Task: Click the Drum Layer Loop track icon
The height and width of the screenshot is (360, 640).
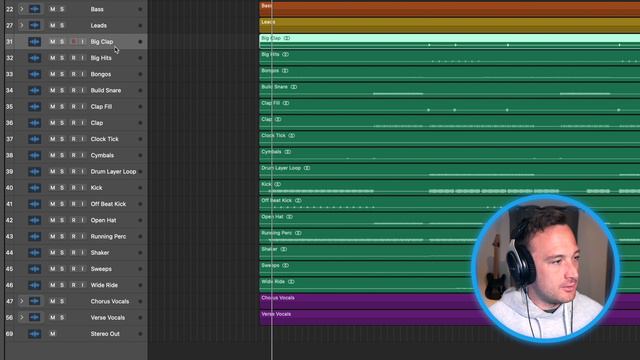Action: click(x=35, y=171)
